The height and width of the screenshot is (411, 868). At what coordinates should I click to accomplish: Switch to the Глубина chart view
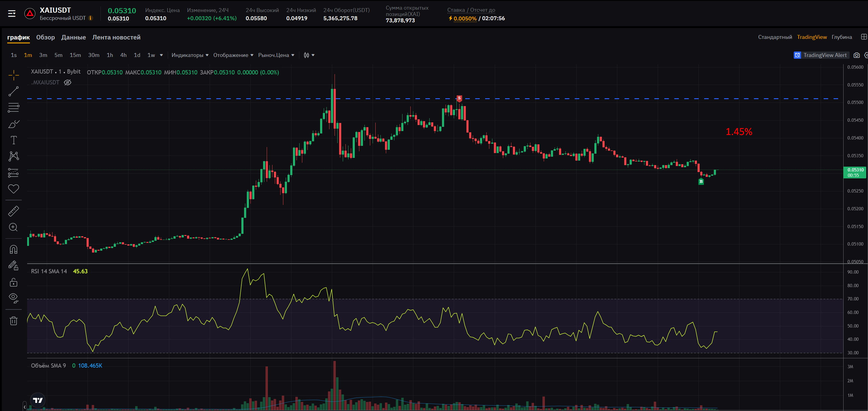point(841,37)
